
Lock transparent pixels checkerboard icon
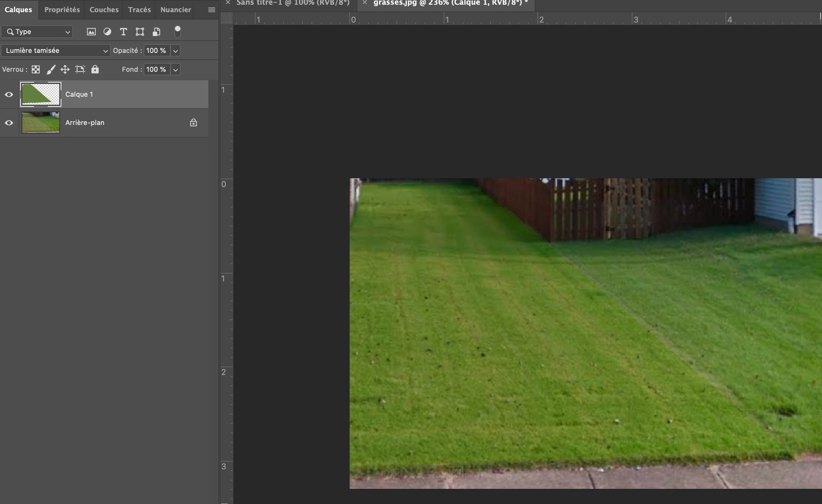(x=36, y=69)
